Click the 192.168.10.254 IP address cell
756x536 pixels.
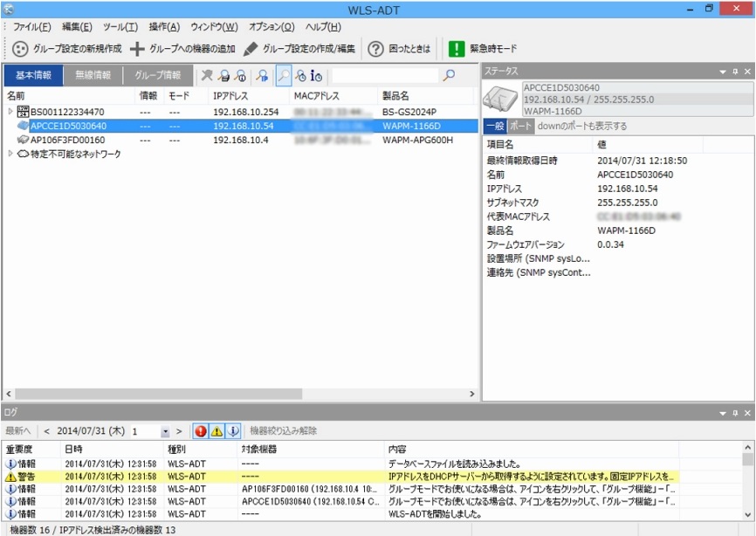tap(246, 112)
